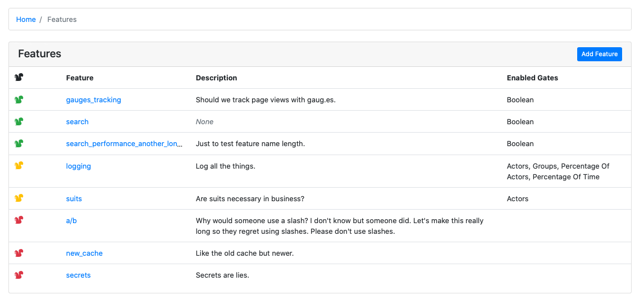Open the secrets feature
Image resolution: width=644 pixels, height=308 pixels.
point(79,275)
